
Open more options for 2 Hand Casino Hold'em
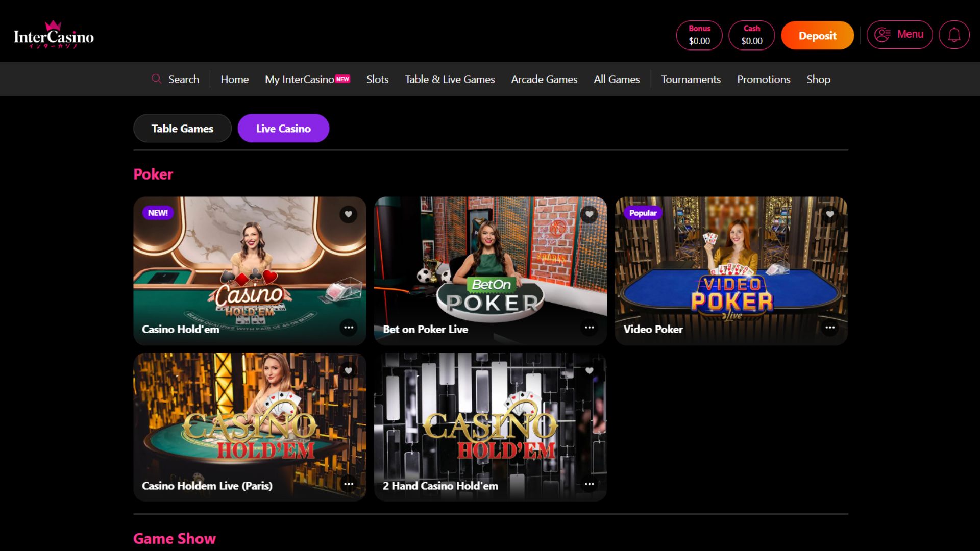click(589, 484)
